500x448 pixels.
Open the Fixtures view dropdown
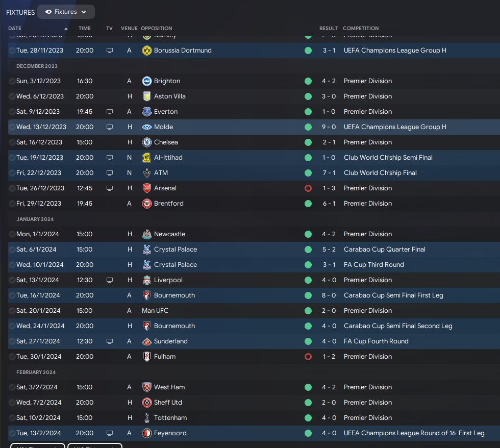(66, 12)
